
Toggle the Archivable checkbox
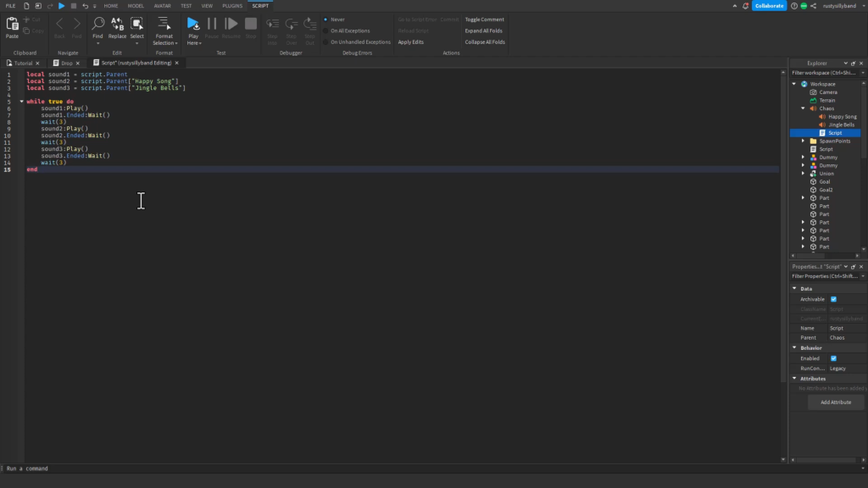pyautogui.click(x=834, y=299)
